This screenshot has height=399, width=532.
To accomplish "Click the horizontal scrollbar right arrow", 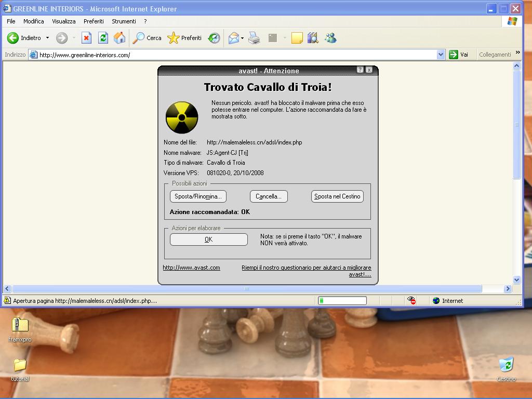I will 508,289.
